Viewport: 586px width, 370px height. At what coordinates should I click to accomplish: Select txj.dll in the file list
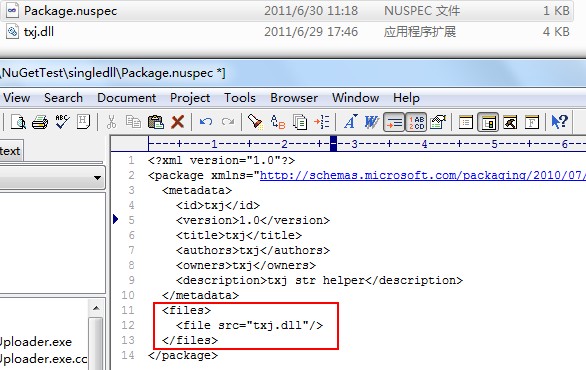click(38, 32)
